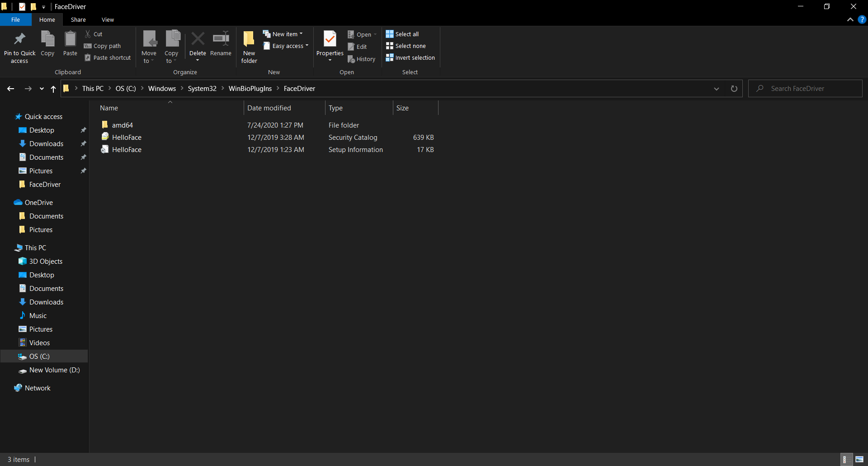Image resolution: width=868 pixels, height=466 pixels.
Task: Click the Paste icon in the ribbon
Action: [70, 39]
